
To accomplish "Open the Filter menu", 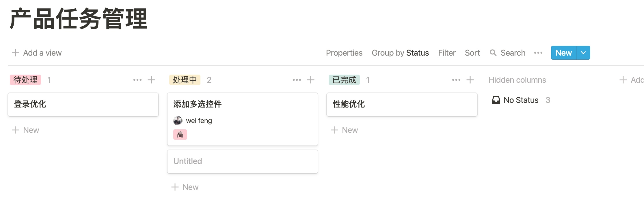I will (447, 53).
